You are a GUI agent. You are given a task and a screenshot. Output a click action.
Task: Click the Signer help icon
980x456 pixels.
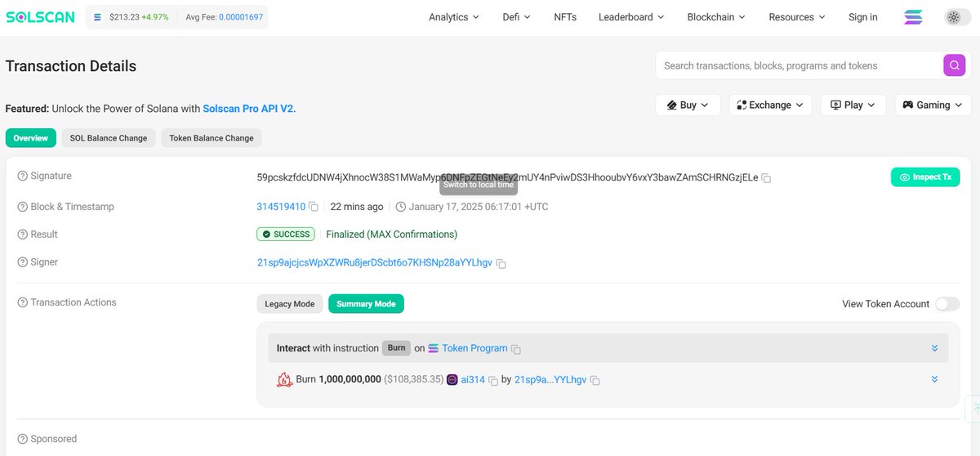[23, 262]
